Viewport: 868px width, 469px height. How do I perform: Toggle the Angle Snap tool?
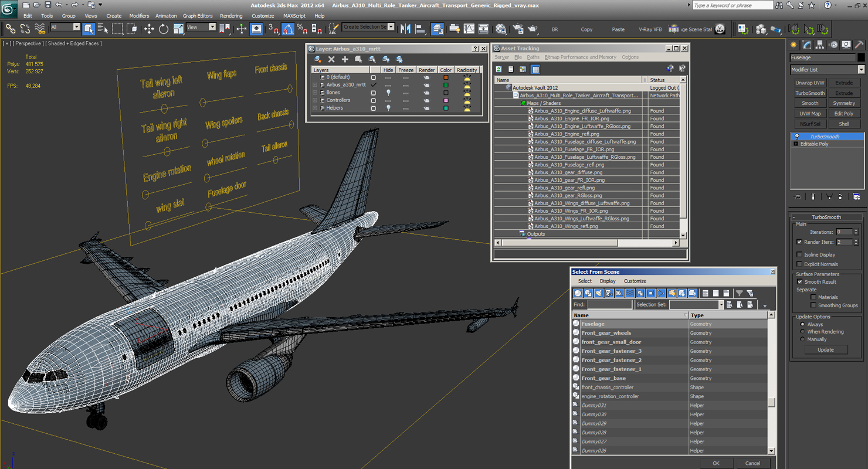tap(288, 28)
